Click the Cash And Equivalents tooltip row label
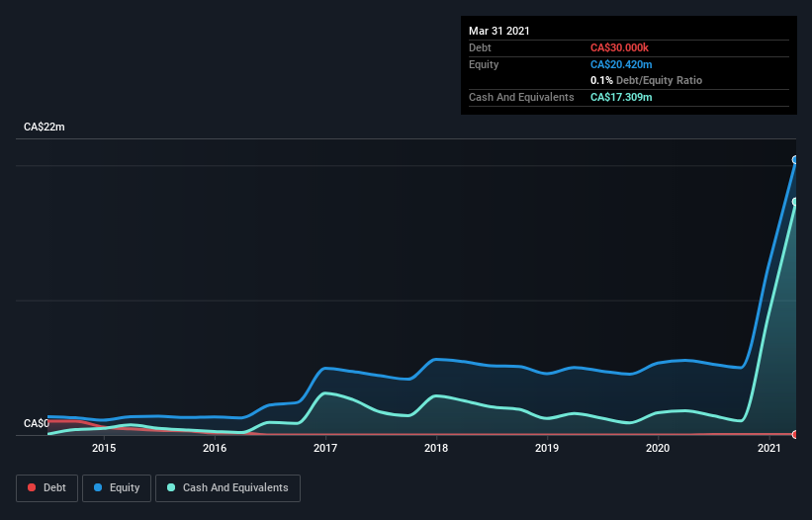This screenshot has width=812, height=520. point(521,97)
